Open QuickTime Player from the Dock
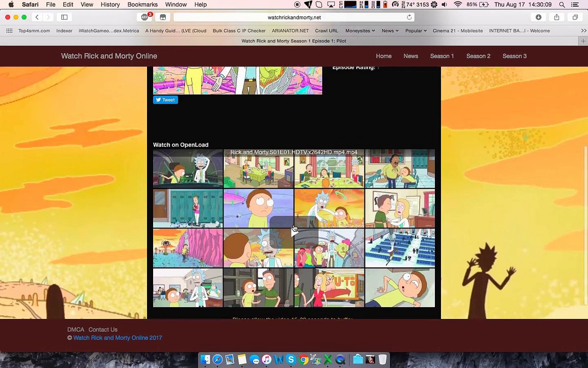The image size is (588, 368). coord(340,360)
